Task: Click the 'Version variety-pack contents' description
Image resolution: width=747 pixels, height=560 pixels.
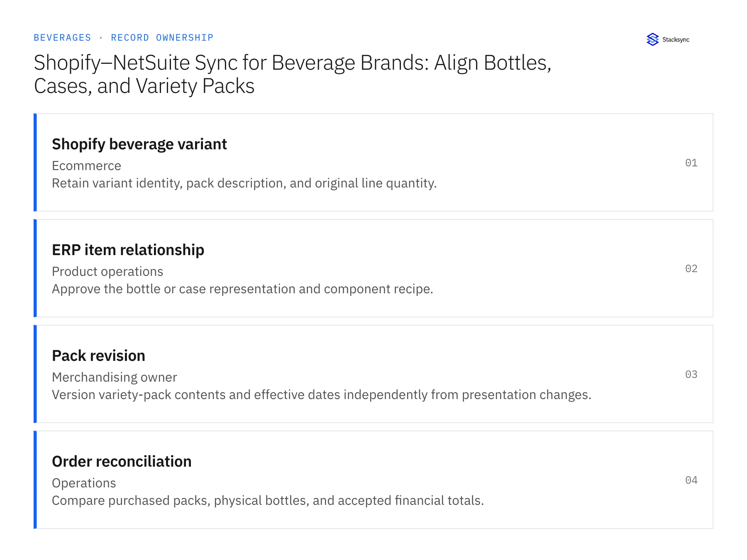Action: click(x=322, y=394)
